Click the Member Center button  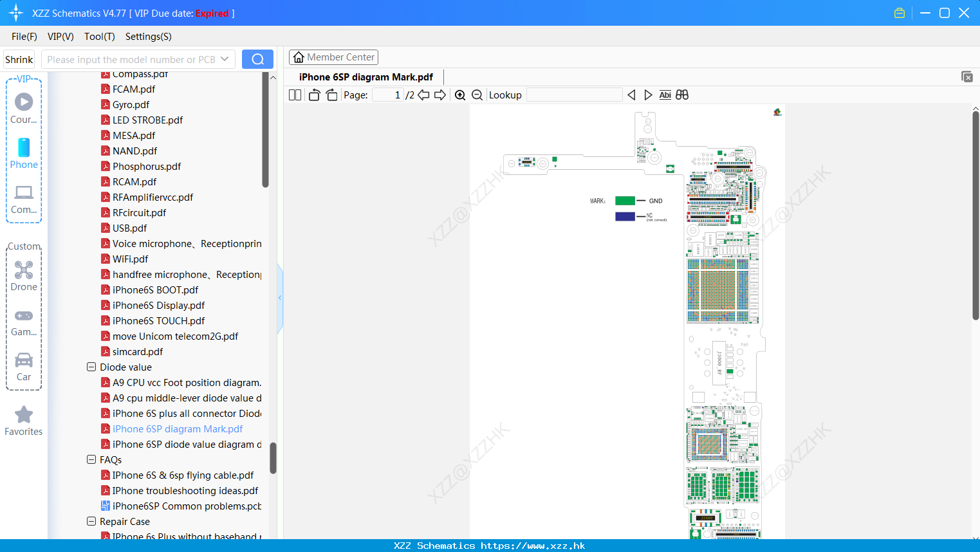click(x=333, y=57)
